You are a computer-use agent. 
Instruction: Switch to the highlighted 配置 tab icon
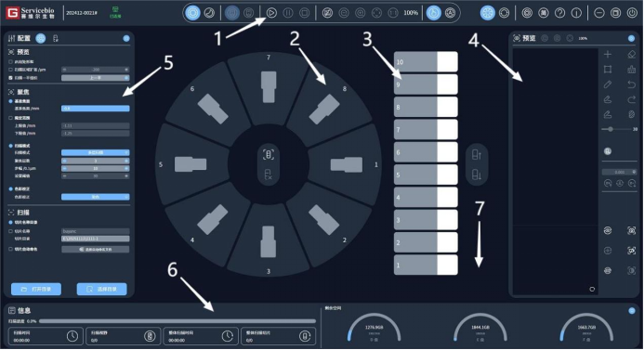(x=41, y=38)
